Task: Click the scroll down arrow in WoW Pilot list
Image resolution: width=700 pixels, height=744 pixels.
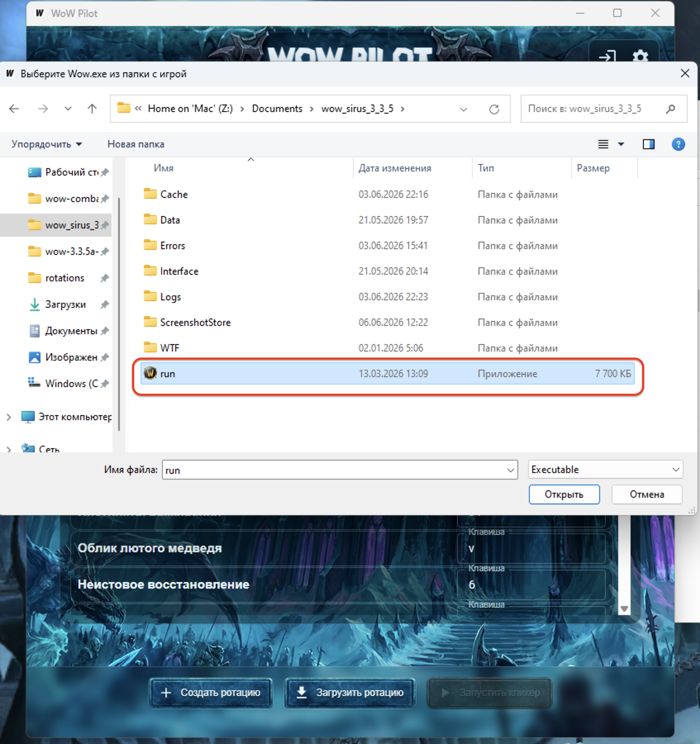Action: [x=624, y=609]
